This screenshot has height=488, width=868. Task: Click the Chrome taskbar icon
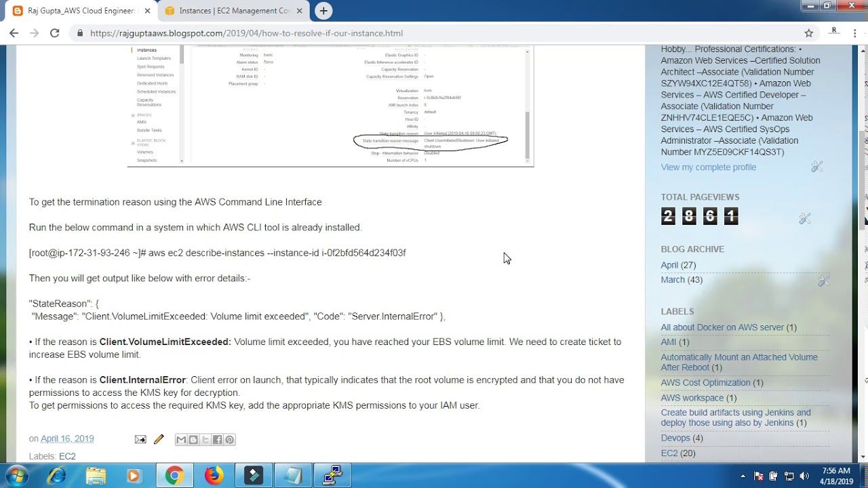(174, 476)
